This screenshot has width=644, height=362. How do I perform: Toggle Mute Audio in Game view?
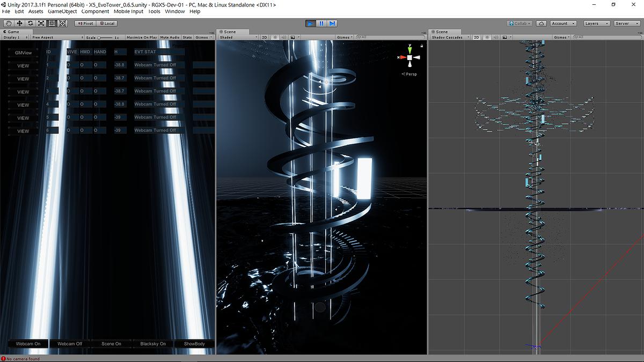pos(170,38)
